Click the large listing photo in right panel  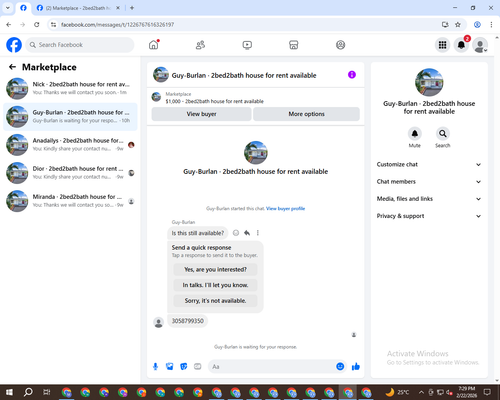click(429, 82)
